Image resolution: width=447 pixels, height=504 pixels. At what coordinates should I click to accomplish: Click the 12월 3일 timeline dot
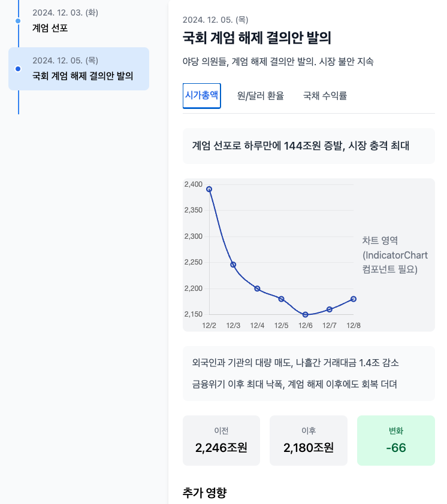click(x=18, y=21)
